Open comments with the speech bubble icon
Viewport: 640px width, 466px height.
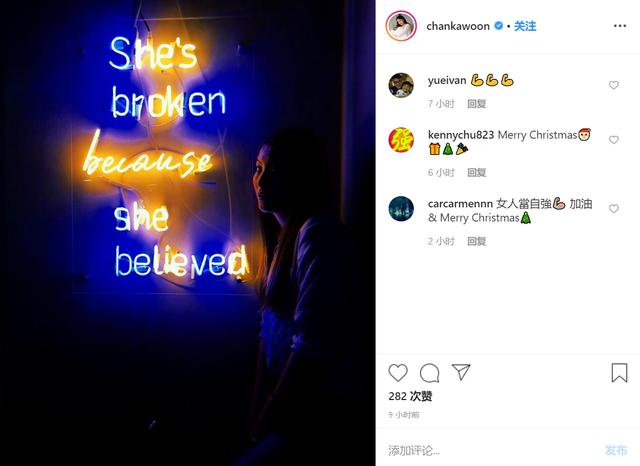coord(429,373)
